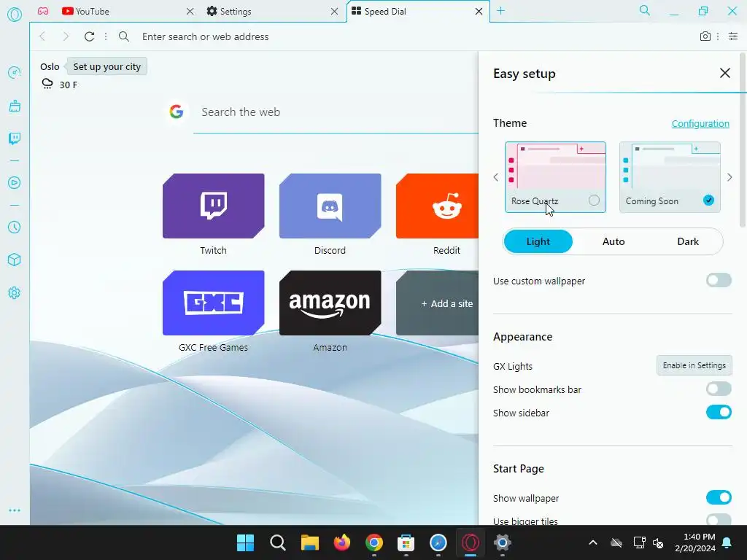This screenshot has height=560, width=747.
Task: Open Twitch panel in sidebar
Action: pos(15,139)
